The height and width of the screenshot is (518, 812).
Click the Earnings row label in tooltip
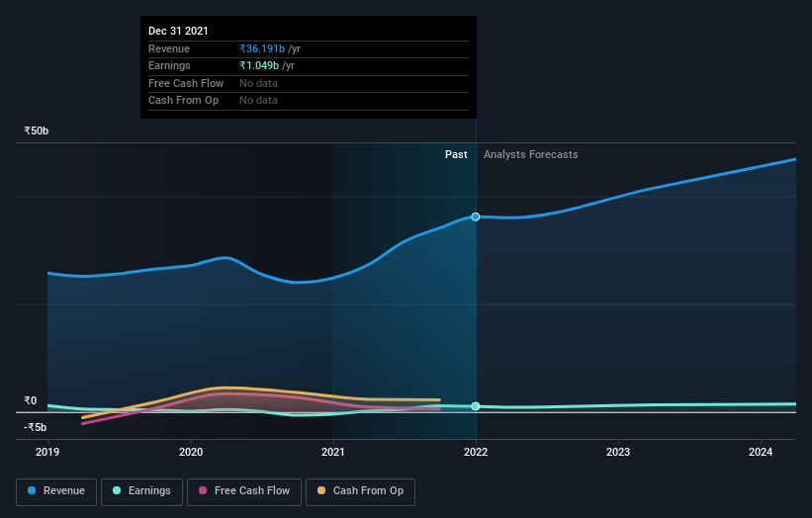point(169,65)
